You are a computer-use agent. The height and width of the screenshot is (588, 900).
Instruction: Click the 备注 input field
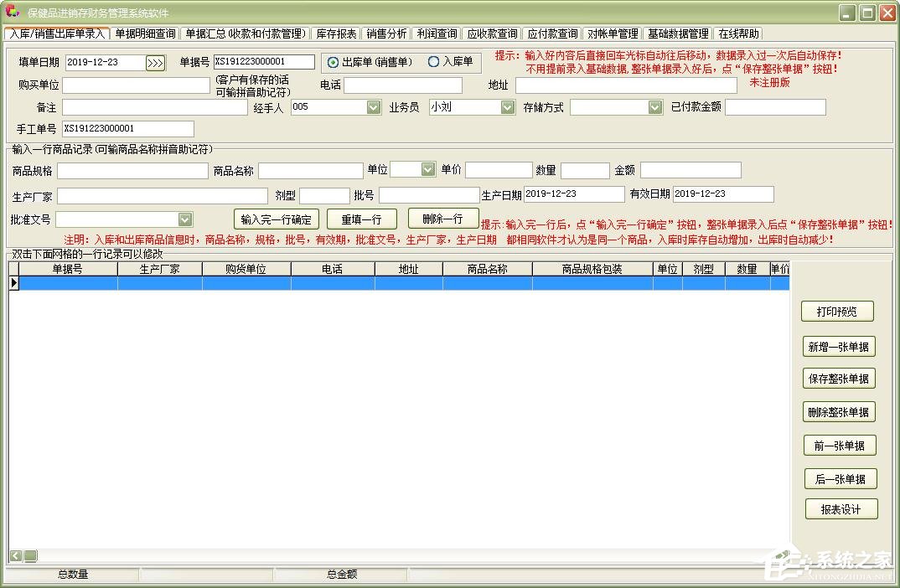(155, 107)
